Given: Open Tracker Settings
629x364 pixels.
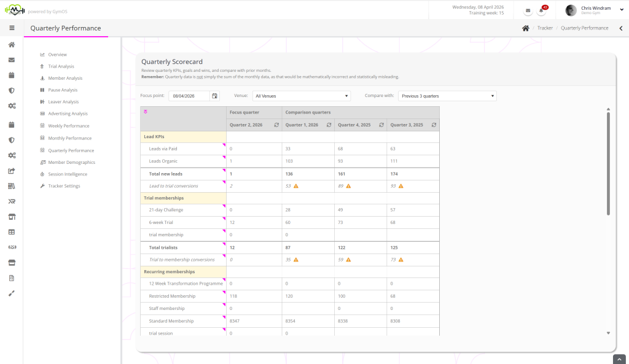Looking at the screenshot, I should point(64,186).
